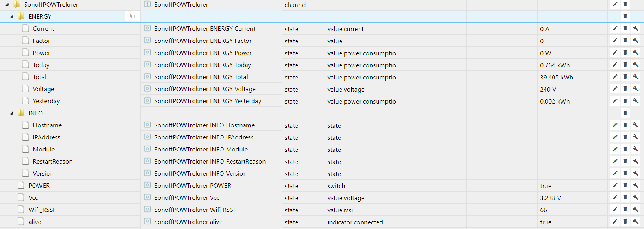This screenshot has width=644, height=229.
Task: Open wrench settings for ENERGY Total
Action: coord(635,77)
